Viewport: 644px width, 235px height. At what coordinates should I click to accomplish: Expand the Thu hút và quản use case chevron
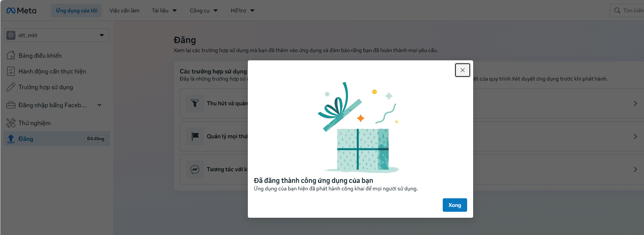point(635,103)
